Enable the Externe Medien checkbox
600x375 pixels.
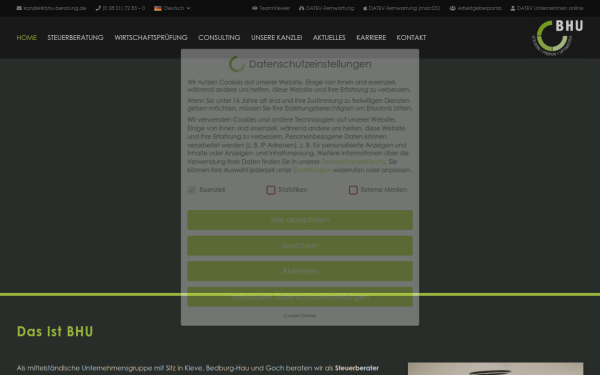[353, 190]
